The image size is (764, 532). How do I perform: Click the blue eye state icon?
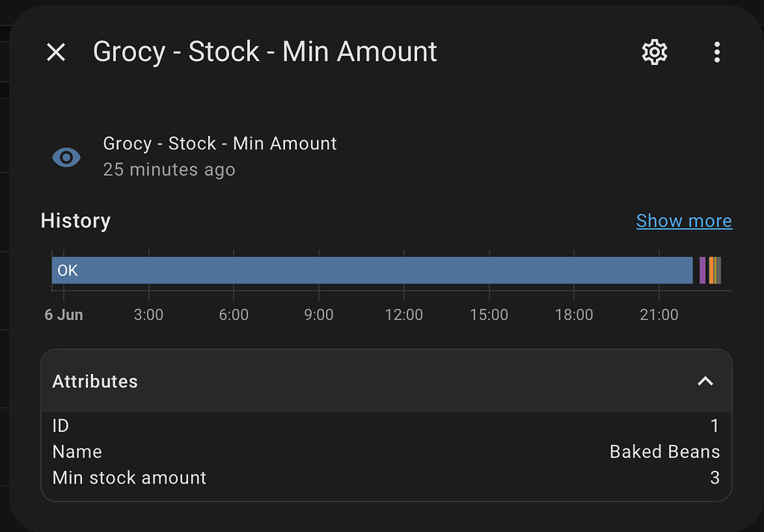pos(66,157)
